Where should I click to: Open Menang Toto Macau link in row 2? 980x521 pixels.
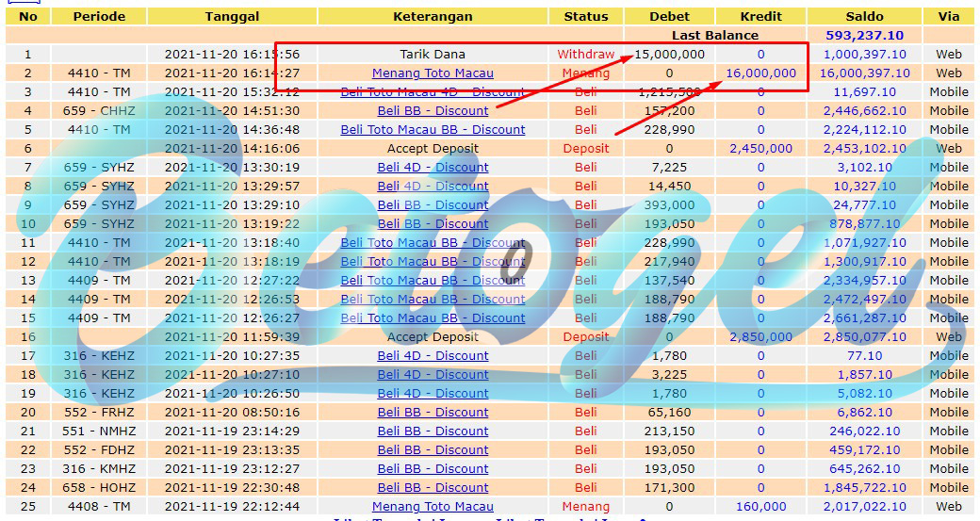[x=433, y=73]
